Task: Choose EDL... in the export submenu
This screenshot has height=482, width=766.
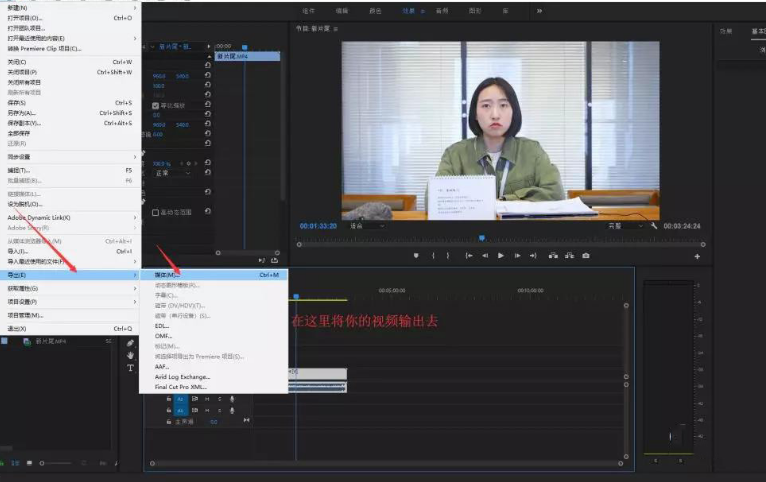Action: (214, 326)
